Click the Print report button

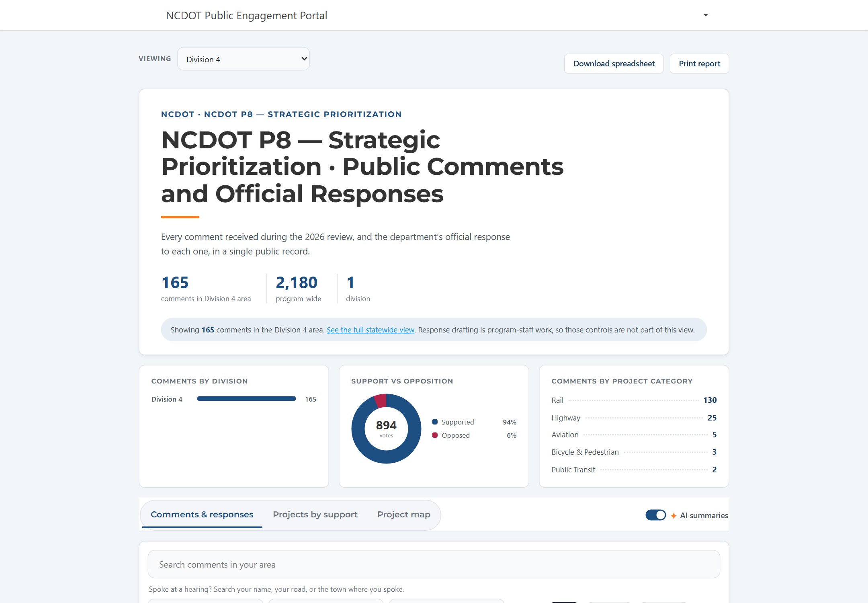(699, 64)
